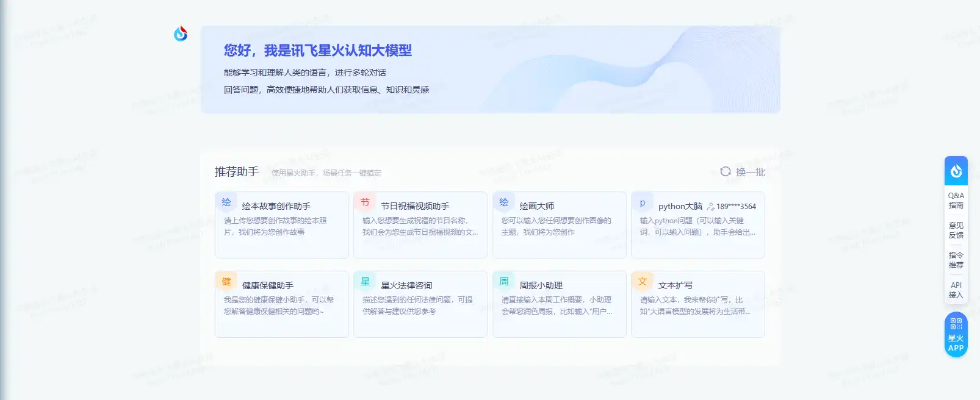Image resolution: width=980 pixels, height=400 pixels.
Task: Open the 意见反馈 sidebar item
Action: click(956, 230)
